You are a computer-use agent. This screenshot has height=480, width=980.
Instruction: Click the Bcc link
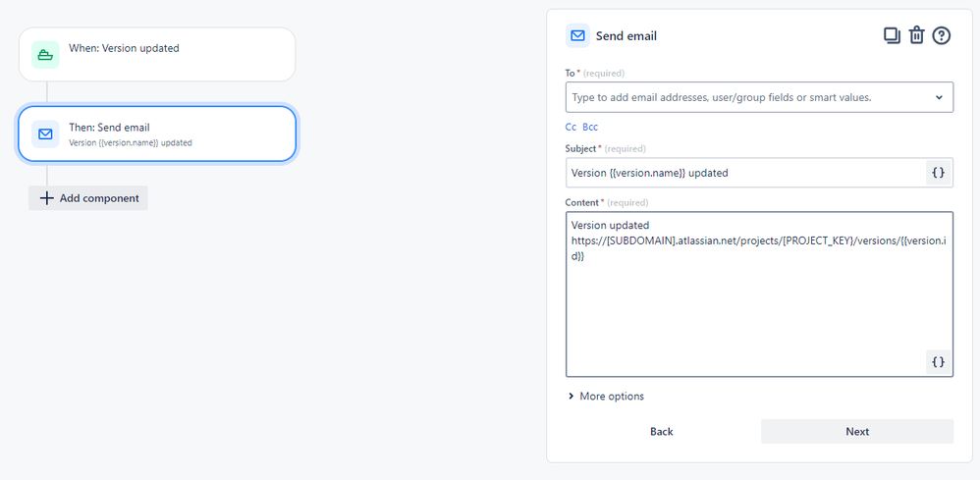click(590, 128)
